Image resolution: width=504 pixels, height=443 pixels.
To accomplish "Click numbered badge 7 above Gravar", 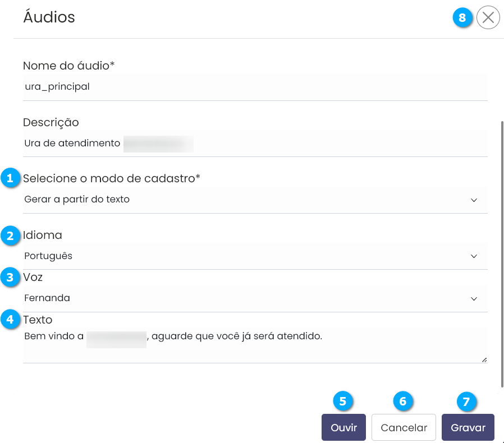I will tap(465, 401).
